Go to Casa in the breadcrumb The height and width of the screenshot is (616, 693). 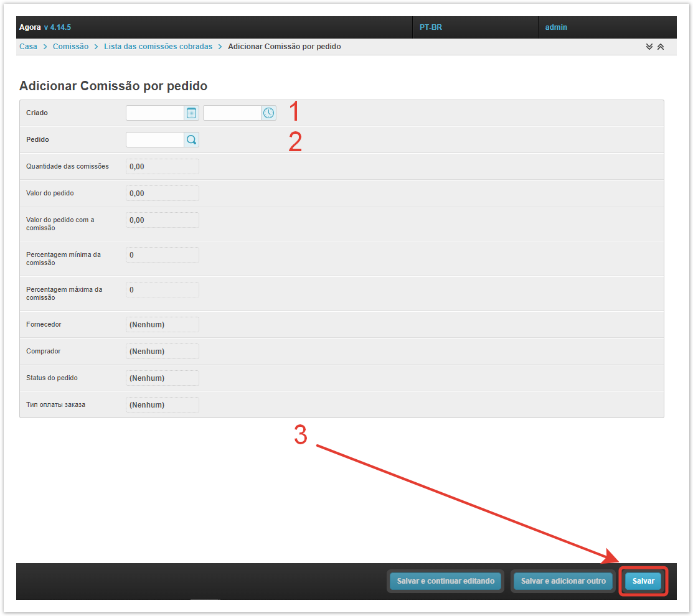pyautogui.click(x=28, y=47)
